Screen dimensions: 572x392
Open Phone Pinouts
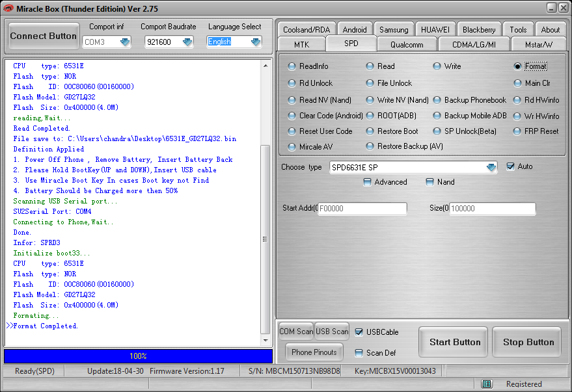click(x=314, y=352)
